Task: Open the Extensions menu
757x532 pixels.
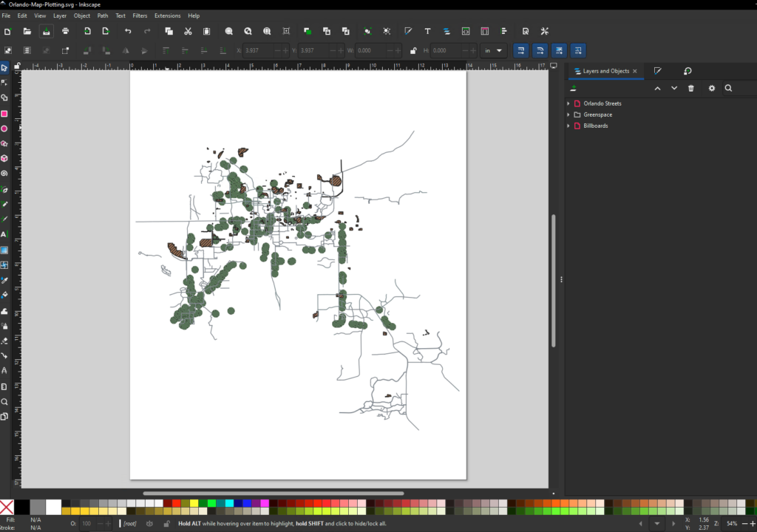Action: coord(168,15)
